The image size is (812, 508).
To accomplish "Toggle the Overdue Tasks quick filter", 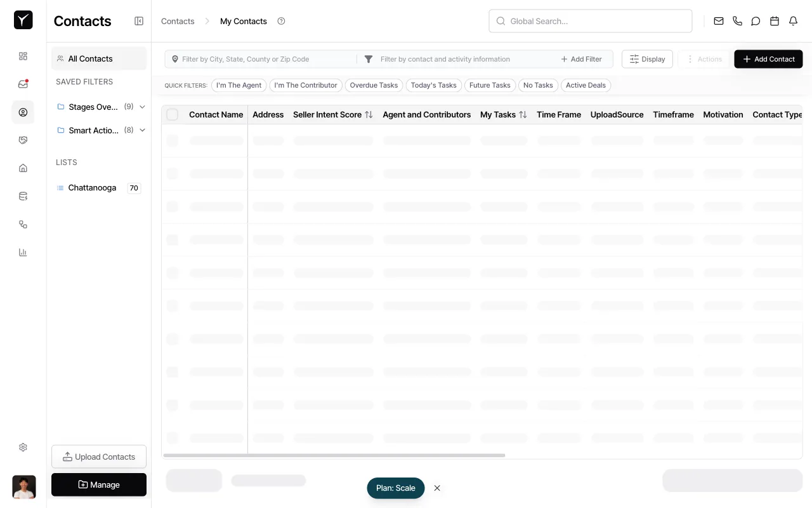I will tap(374, 85).
